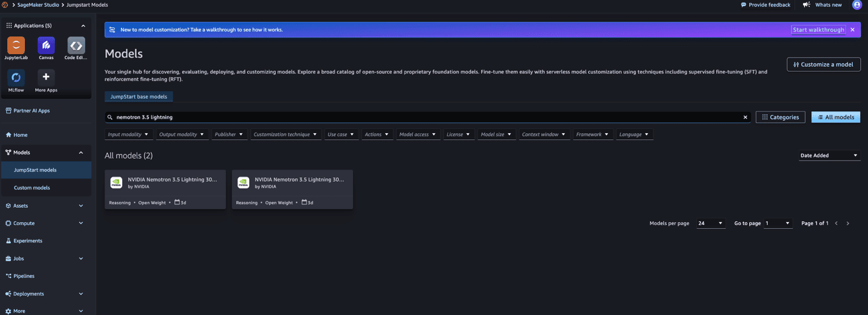Click the Start walkthrough button
The height and width of the screenshot is (315, 868).
coord(818,30)
